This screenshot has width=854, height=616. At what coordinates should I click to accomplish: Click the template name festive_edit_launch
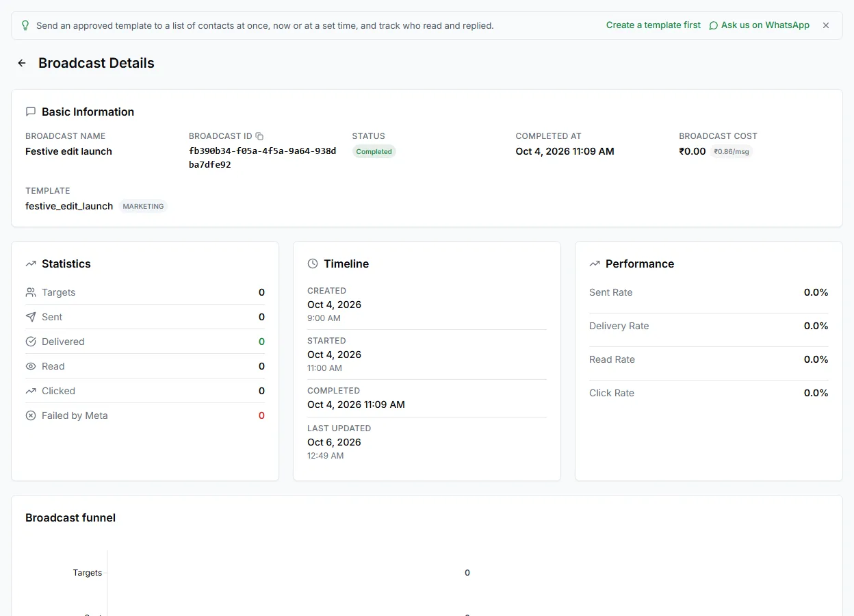pos(69,206)
